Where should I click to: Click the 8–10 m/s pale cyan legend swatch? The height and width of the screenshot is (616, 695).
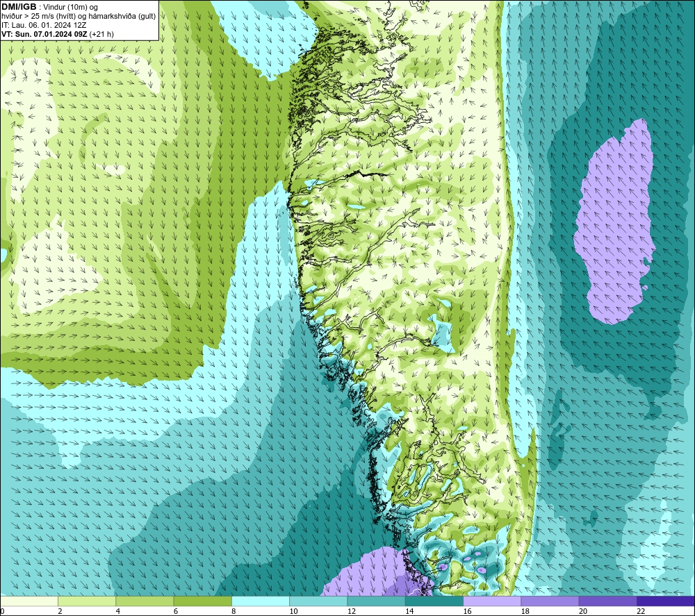tap(261, 601)
